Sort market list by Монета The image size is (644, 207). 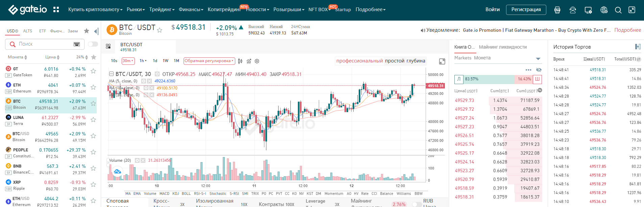(x=18, y=57)
